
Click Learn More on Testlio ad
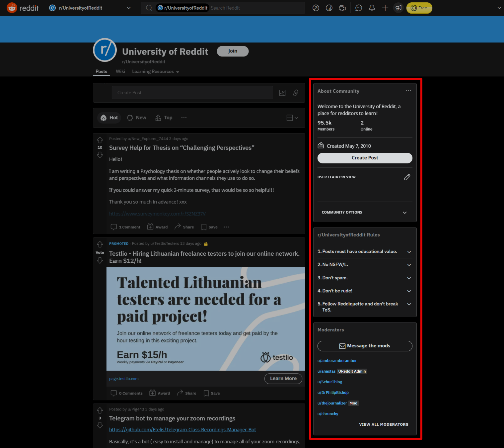coord(283,379)
